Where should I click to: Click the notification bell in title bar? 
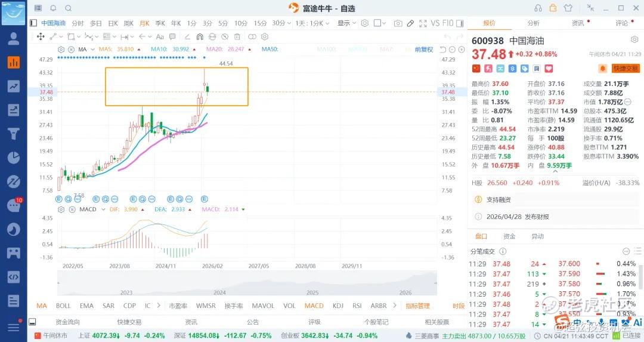53,8
